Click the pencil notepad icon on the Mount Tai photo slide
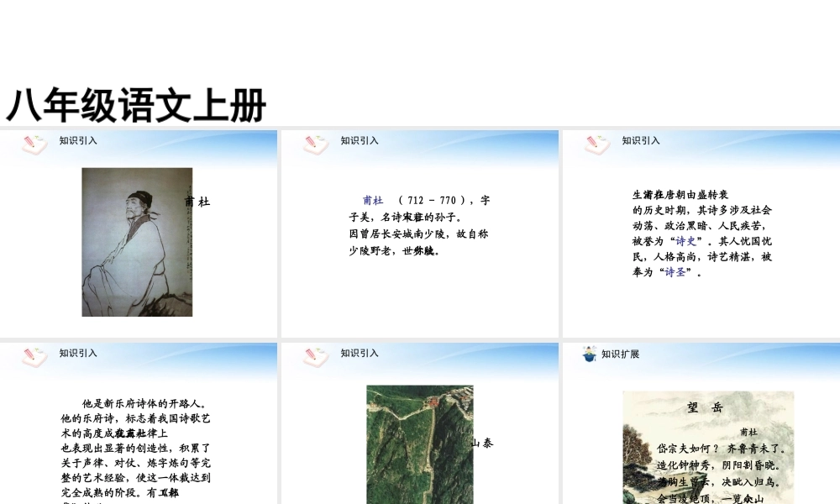Screen dimensions: 840x504 coord(316,357)
